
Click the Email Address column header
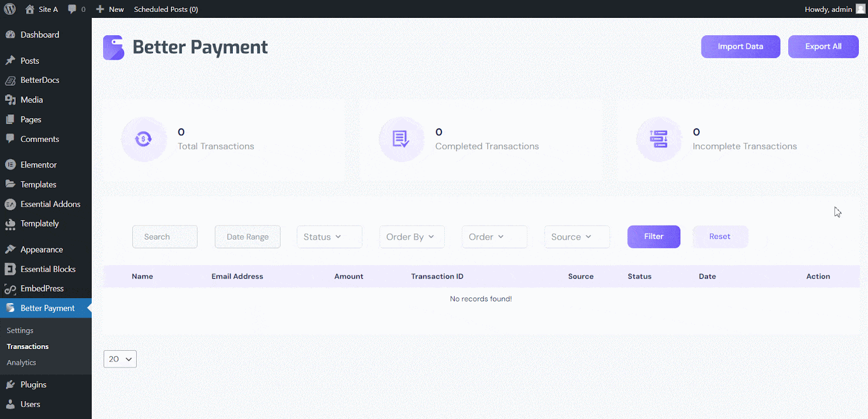(x=237, y=276)
